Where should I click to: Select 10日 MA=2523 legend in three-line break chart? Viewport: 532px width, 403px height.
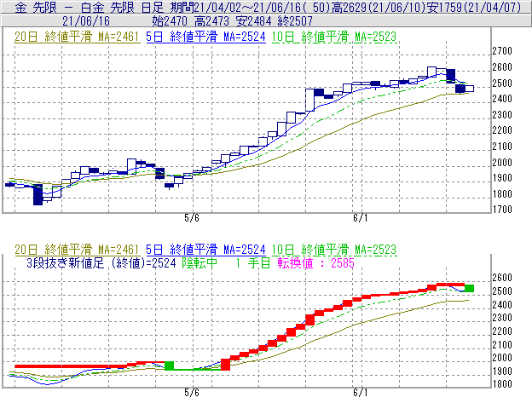tap(334, 250)
